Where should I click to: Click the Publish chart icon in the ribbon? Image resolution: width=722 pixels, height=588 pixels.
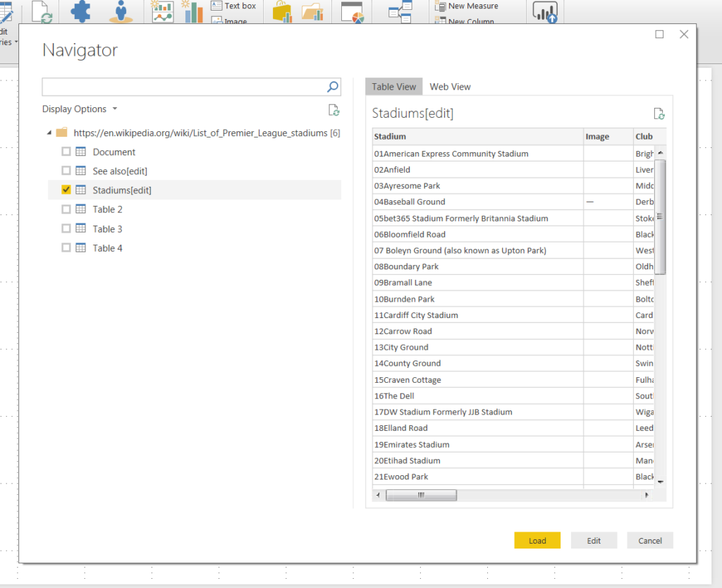tap(545, 11)
